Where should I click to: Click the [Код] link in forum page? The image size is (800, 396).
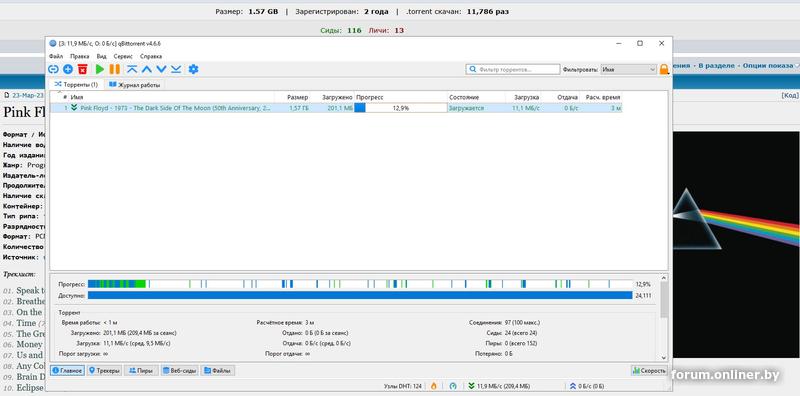(790, 95)
